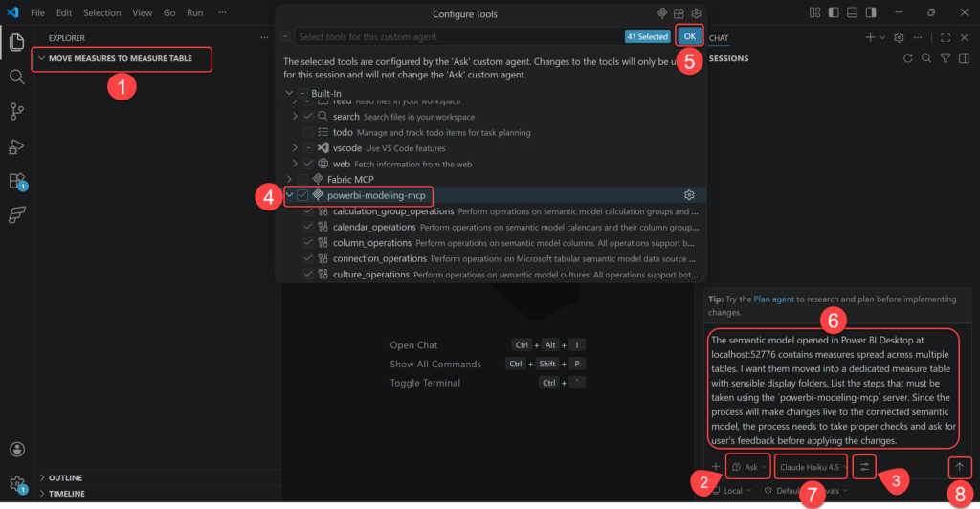Toggle the powerbi-modeling-mcp checkbox
The width and height of the screenshot is (980, 509).
coord(302,195)
